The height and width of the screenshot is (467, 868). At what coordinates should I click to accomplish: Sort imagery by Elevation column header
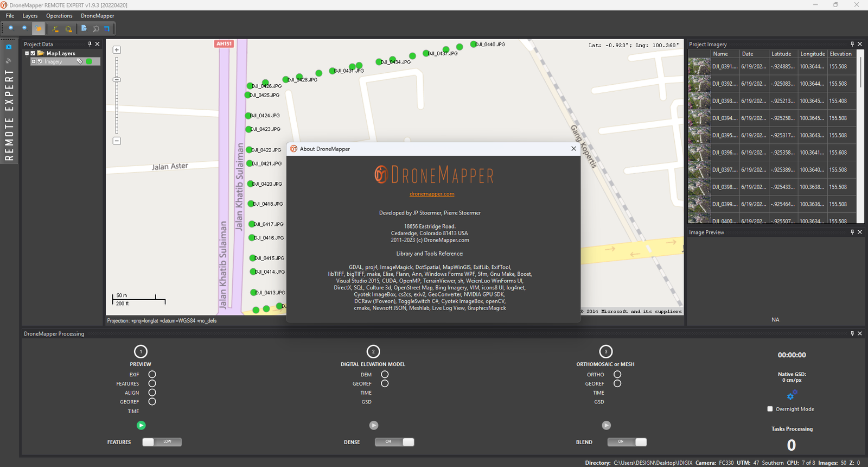click(x=841, y=54)
